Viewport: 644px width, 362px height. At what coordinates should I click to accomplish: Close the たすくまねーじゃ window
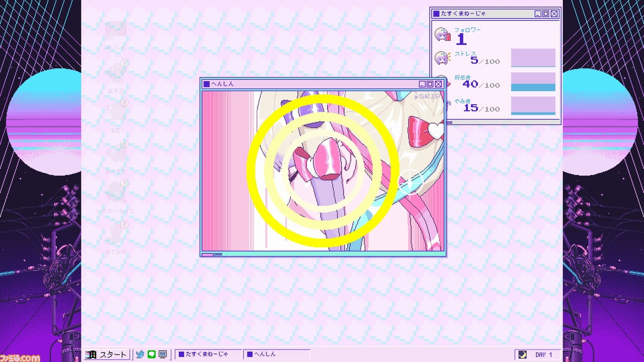[554, 14]
